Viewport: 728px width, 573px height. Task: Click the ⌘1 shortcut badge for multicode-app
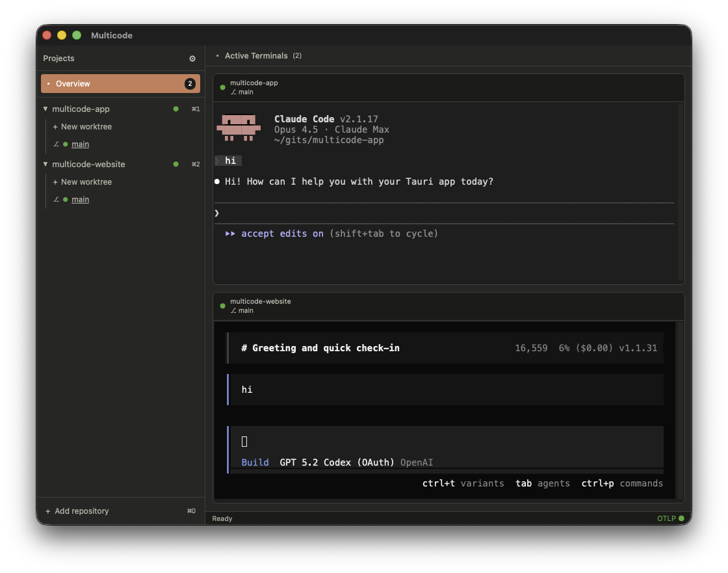click(x=196, y=109)
